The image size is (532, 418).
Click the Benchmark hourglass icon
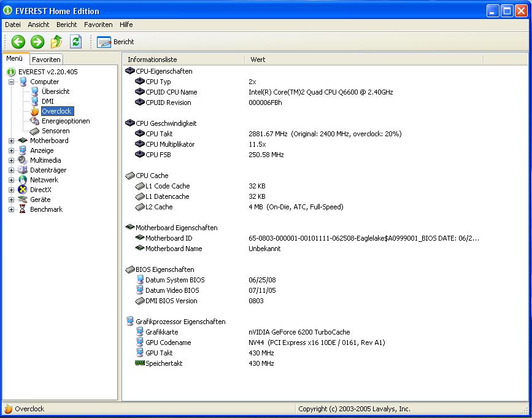[x=23, y=209]
